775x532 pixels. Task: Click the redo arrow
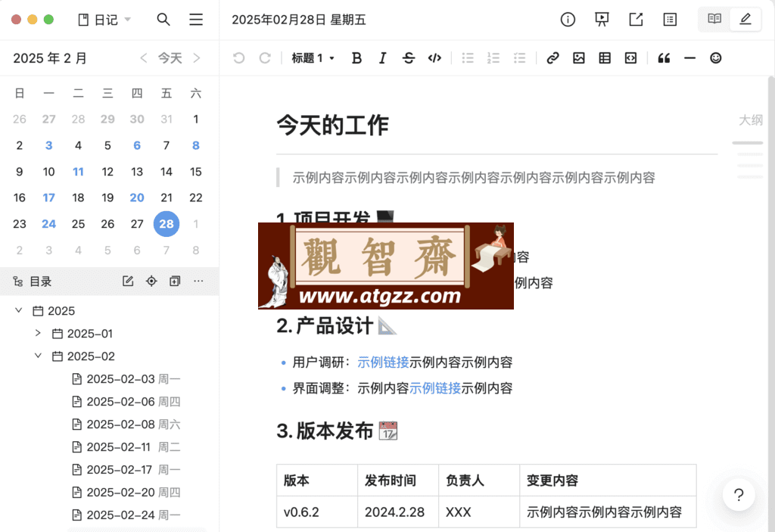[265, 58]
